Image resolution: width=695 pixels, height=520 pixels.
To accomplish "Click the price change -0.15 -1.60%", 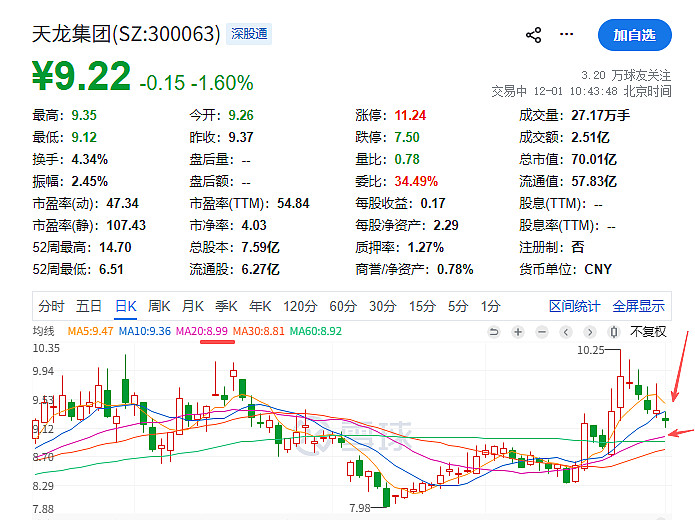I will (196, 82).
